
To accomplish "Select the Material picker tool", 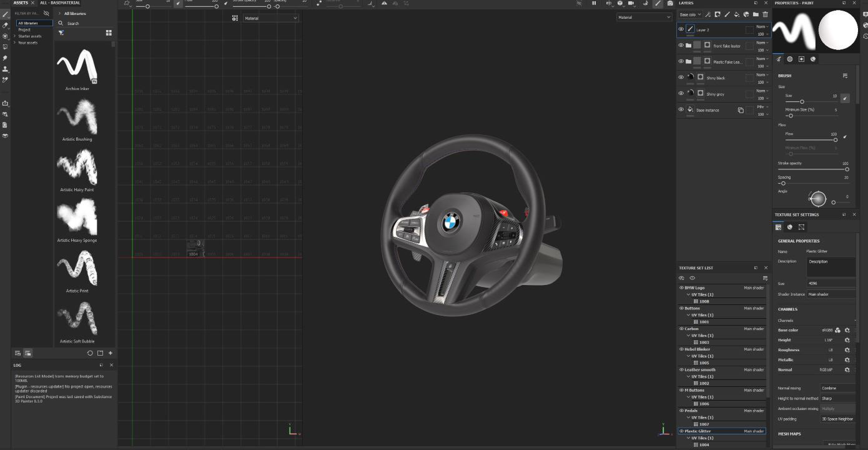I will tap(6, 79).
